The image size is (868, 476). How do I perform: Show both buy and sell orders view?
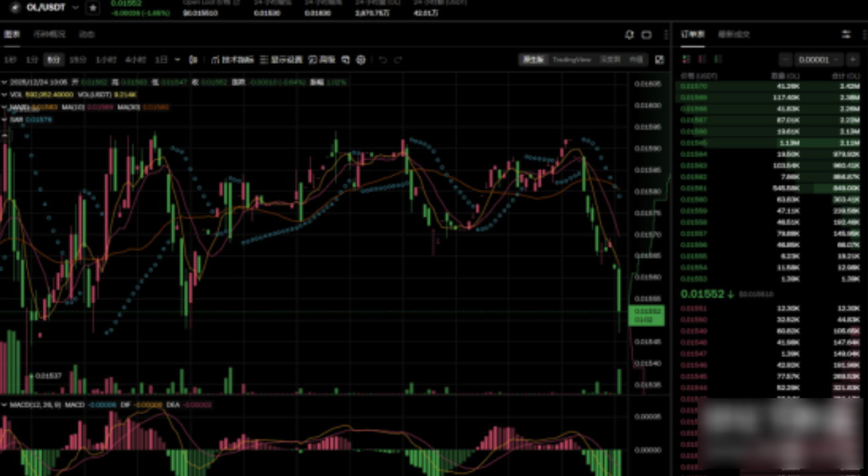click(686, 59)
